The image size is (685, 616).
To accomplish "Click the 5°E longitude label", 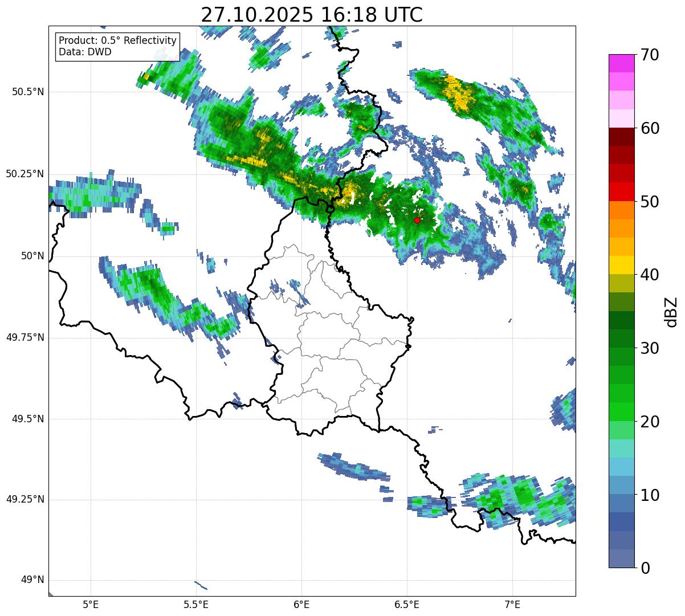I will coord(91,604).
